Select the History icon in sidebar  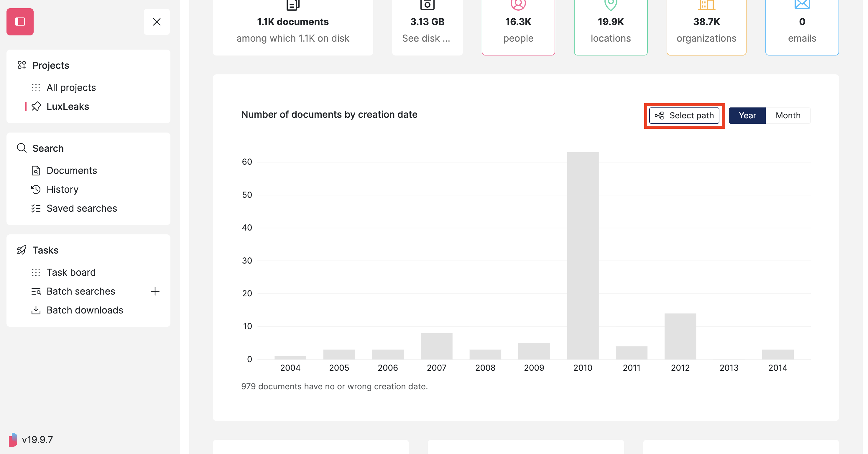pos(36,189)
